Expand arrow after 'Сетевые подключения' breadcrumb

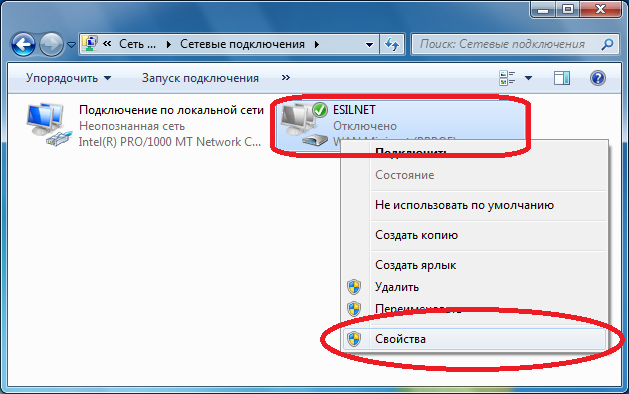tap(317, 44)
